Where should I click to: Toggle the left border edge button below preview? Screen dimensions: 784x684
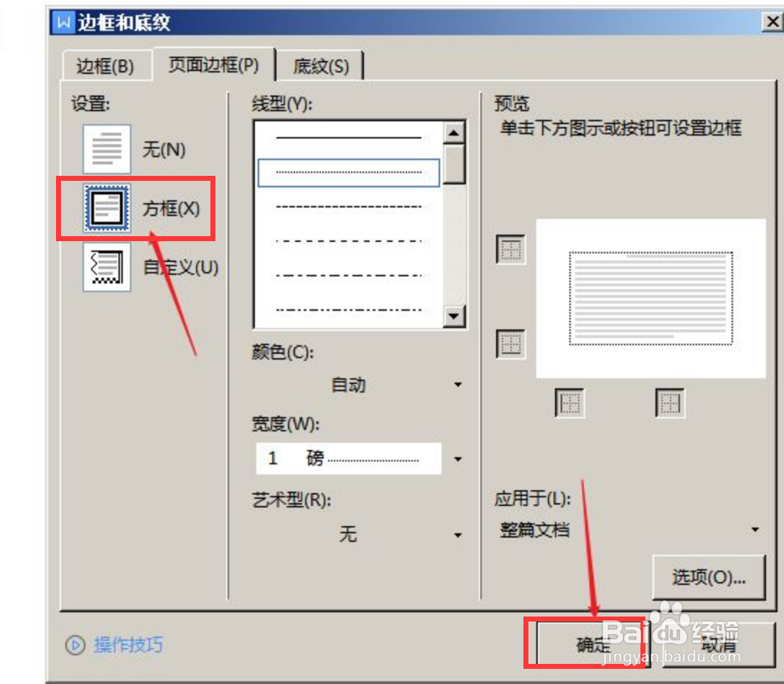point(569,403)
